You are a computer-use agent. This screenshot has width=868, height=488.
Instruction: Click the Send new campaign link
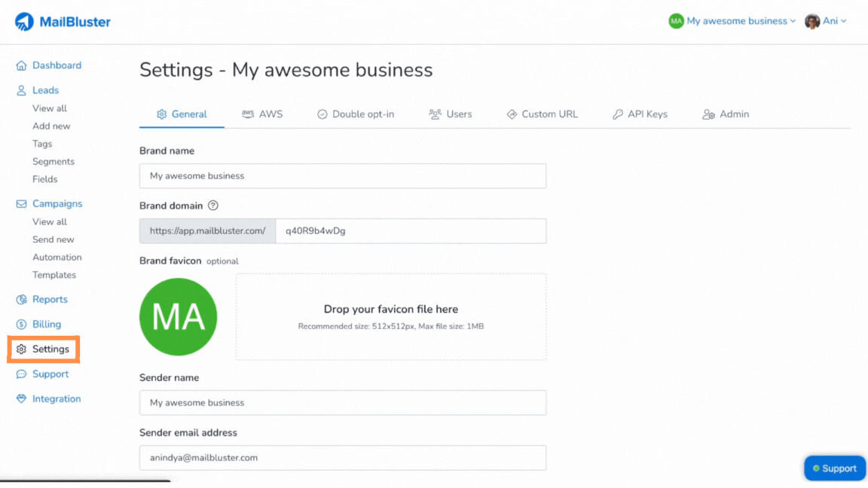pos(53,239)
